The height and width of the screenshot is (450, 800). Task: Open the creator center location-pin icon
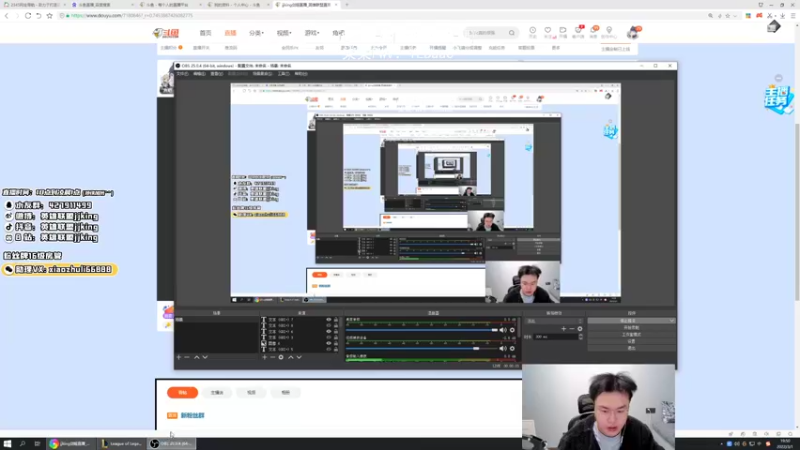click(x=609, y=31)
